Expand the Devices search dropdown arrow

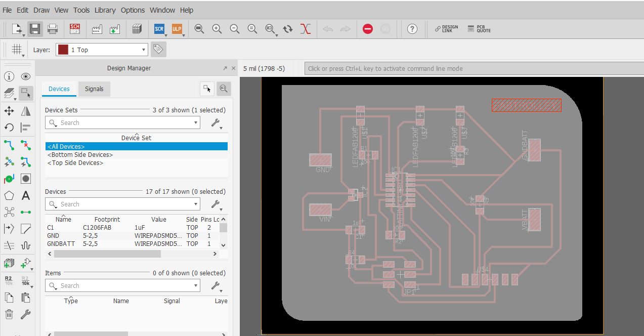pyautogui.click(x=196, y=204)
